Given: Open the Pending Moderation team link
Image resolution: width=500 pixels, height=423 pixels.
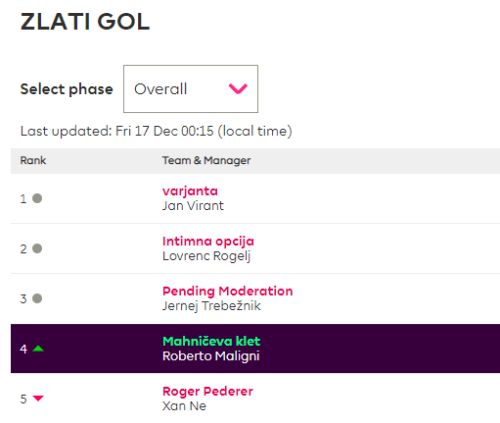Looking at the screenshot, I should pyautogui.click(x=227, y=291).
